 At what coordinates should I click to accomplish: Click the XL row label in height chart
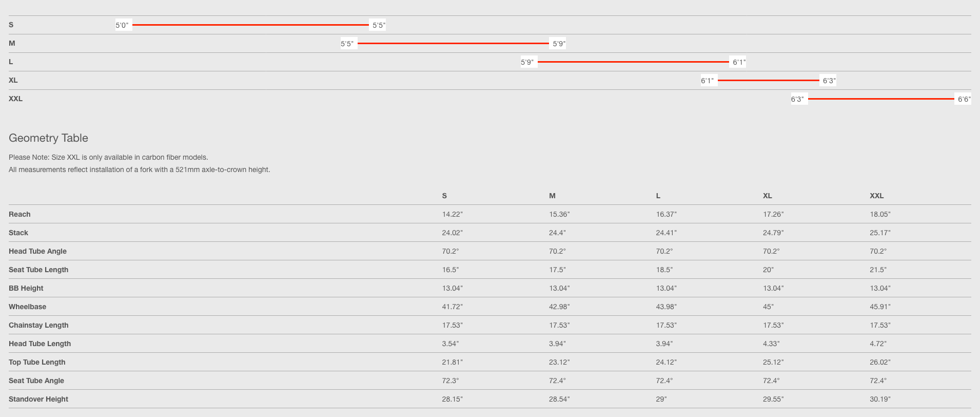[13, 81]
